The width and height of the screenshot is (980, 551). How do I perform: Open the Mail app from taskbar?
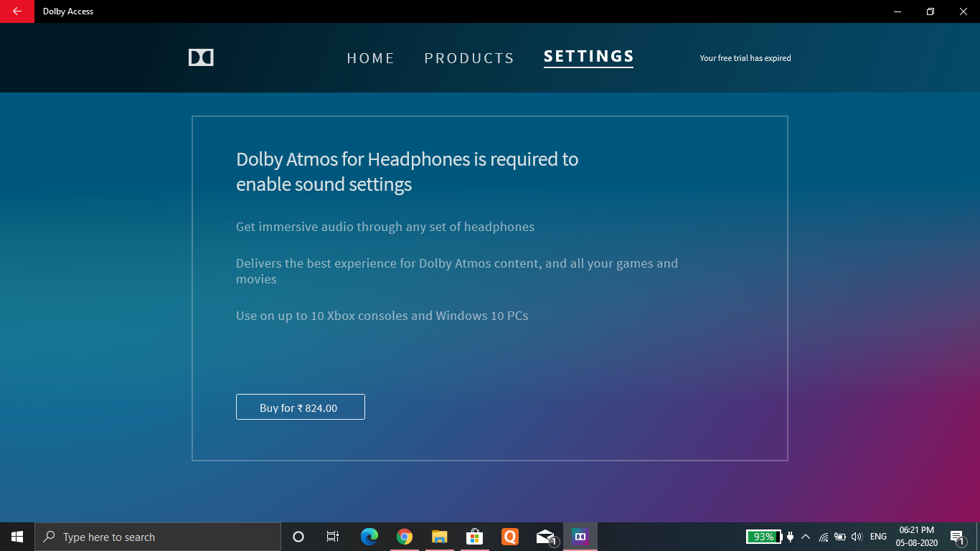point(546,537)
